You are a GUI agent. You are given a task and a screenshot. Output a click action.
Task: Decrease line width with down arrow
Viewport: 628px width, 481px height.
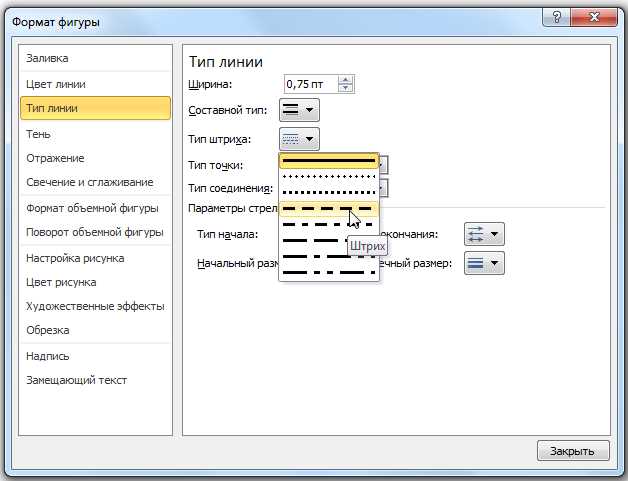tap(346, 88)
